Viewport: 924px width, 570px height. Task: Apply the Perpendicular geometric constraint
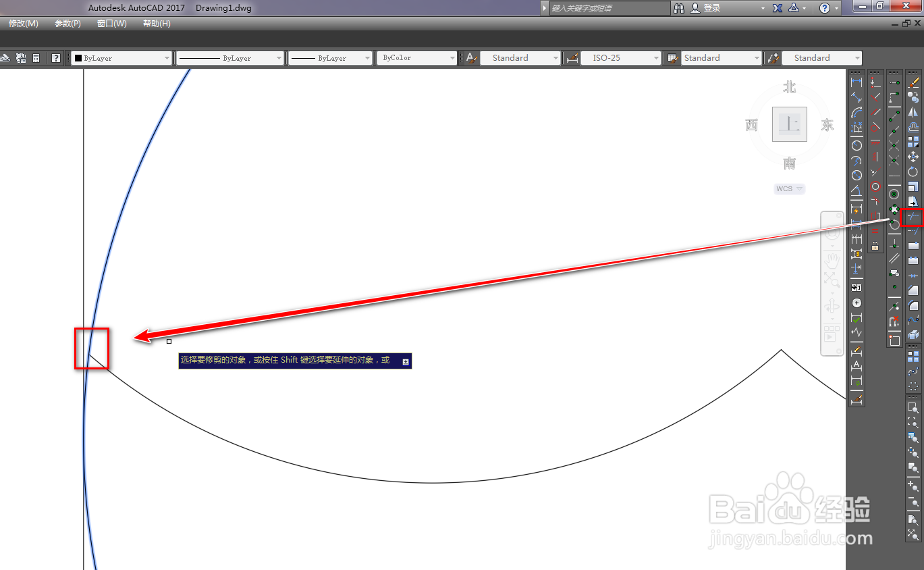[x=875, y=98]
